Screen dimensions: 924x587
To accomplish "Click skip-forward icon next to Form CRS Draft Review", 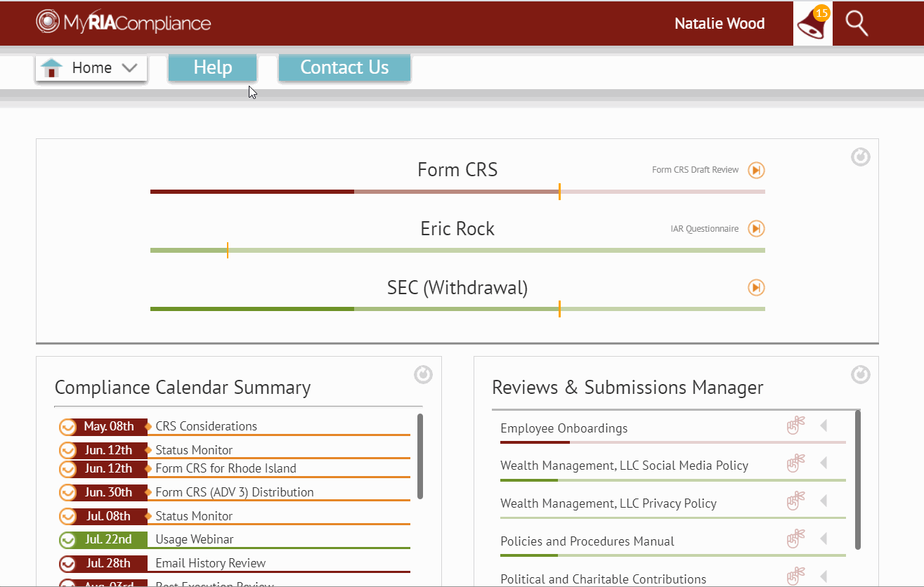I will click(756, 170).
